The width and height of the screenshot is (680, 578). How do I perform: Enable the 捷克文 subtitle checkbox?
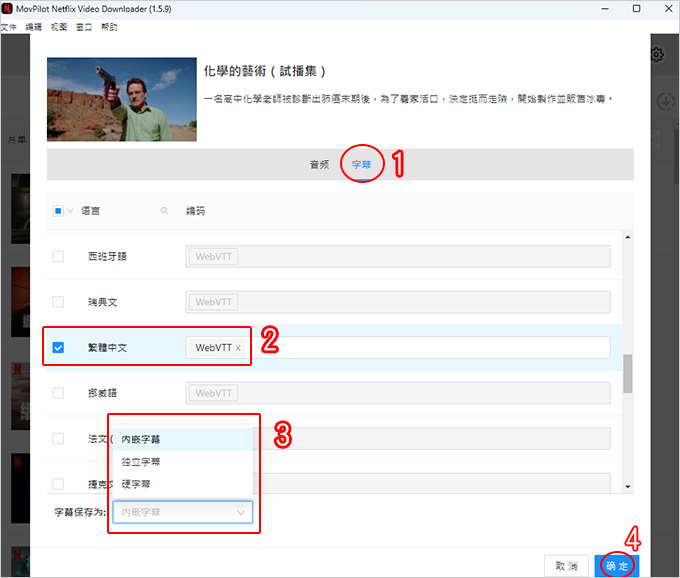[x=58, y=484]
